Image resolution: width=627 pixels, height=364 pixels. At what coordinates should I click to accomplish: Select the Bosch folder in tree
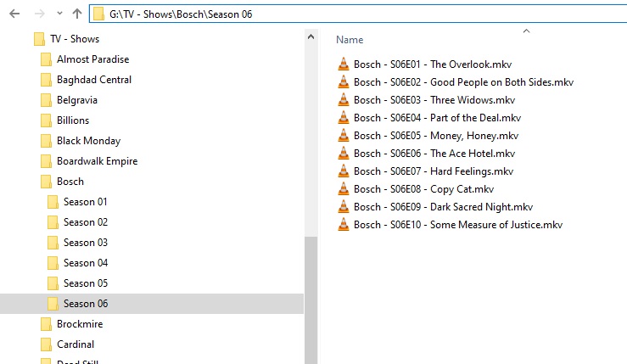point(70,182)
